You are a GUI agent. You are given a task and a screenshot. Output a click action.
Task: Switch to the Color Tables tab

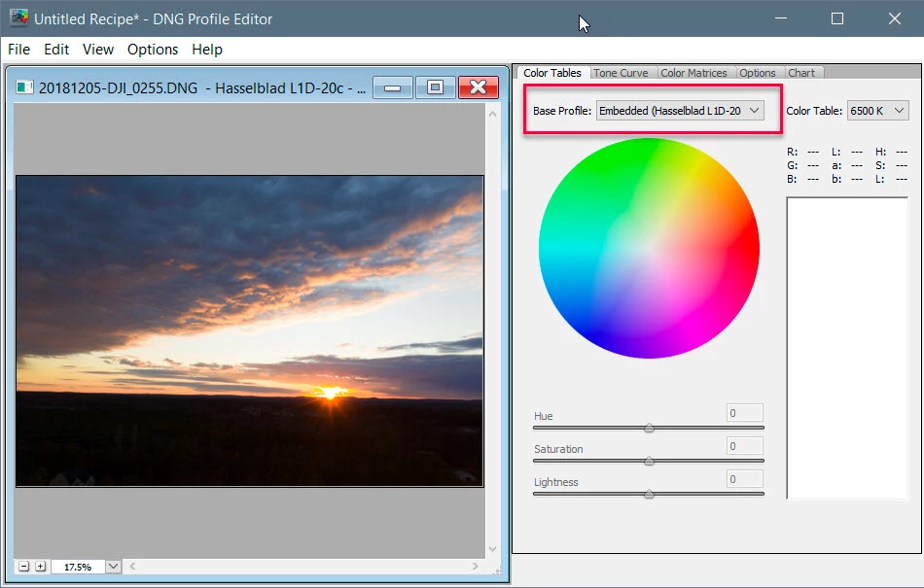[x=552, y=72]
